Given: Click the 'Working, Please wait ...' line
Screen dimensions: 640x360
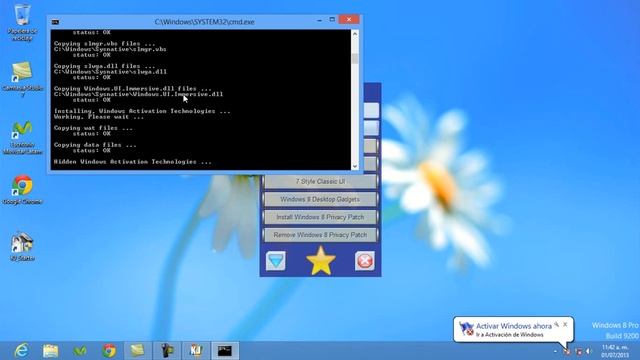Looking at the screenshot, I should (x=98, y=117).
